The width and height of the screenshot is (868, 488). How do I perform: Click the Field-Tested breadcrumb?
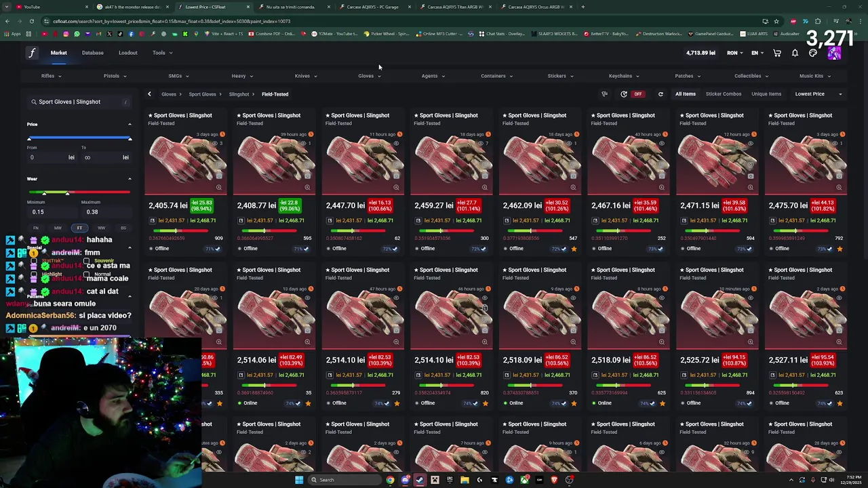[x=275, y=94]
